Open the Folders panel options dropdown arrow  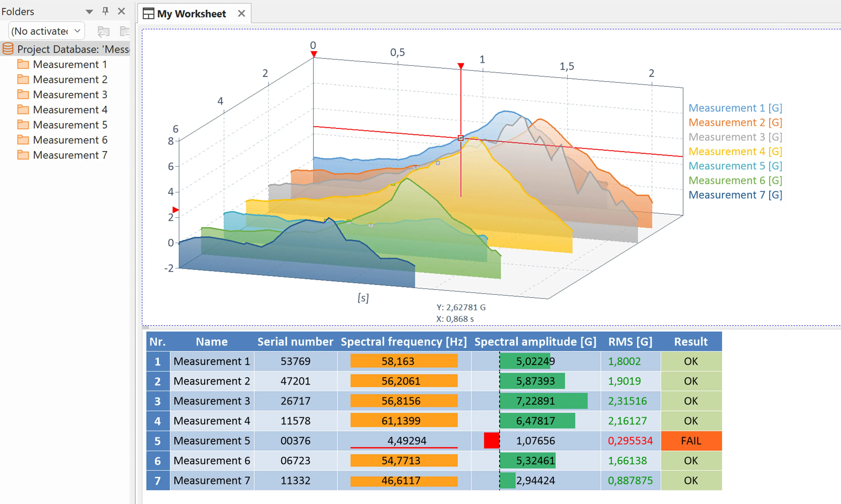click(89, 12)
